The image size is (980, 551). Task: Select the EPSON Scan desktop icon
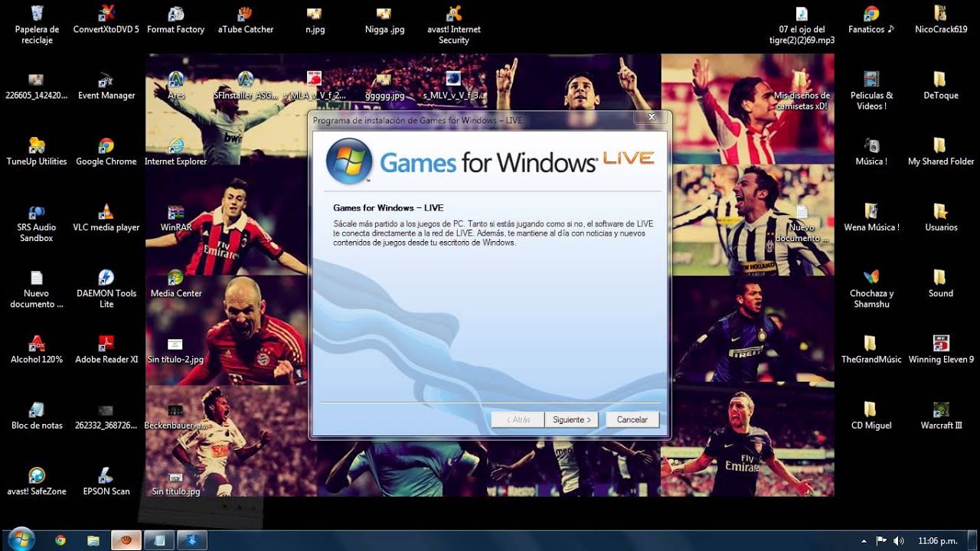point(106,482)
